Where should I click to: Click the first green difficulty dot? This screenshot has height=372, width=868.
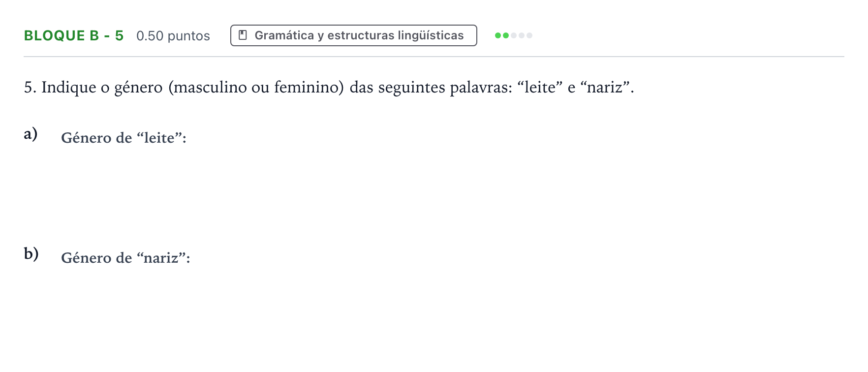click(x=498, y=35)
